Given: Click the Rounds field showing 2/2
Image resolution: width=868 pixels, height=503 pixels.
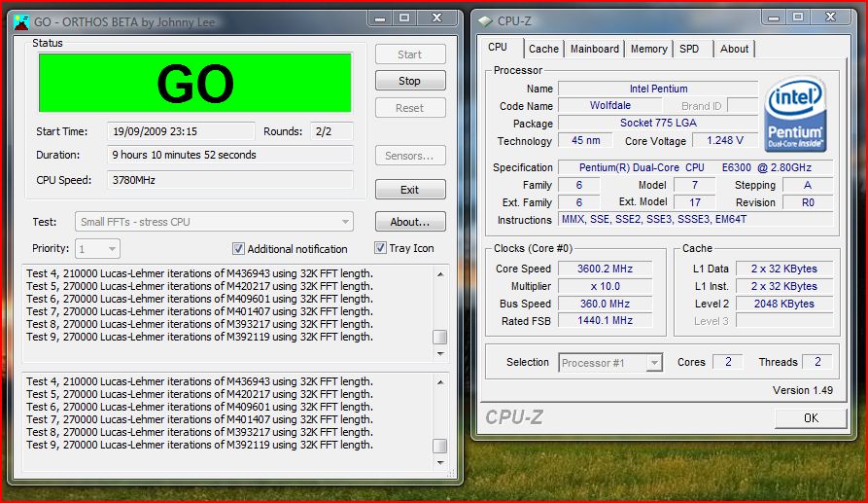Looking at the screenshot, I should coord(331,131).
